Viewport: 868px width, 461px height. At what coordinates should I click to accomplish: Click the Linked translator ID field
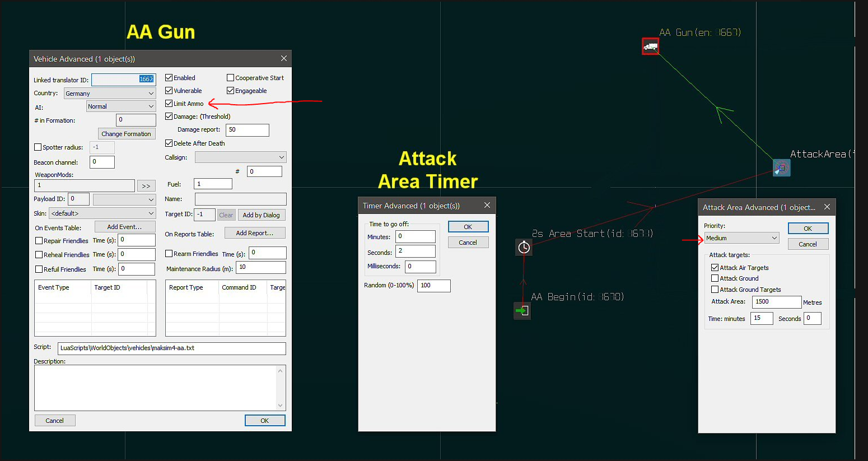124,80
